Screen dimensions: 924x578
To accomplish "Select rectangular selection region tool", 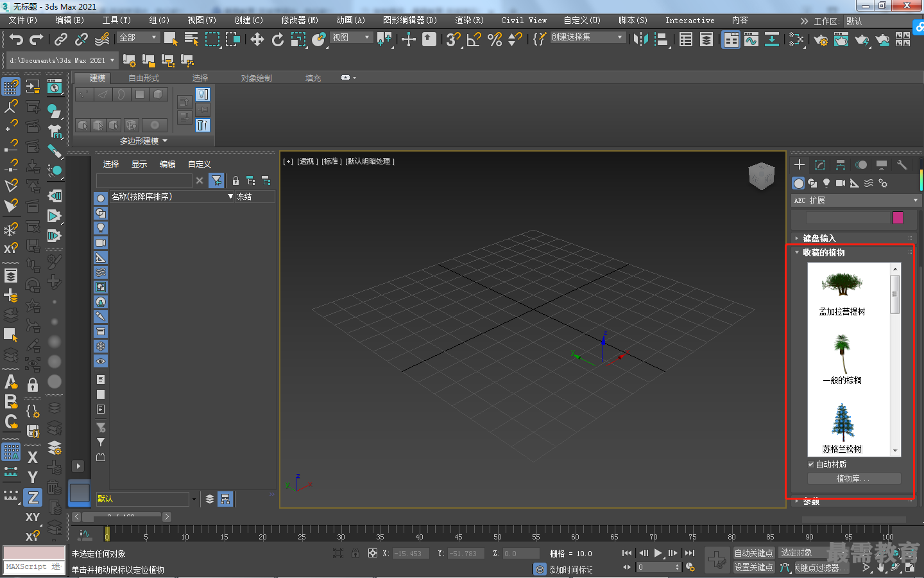I will tap(212, 40).
